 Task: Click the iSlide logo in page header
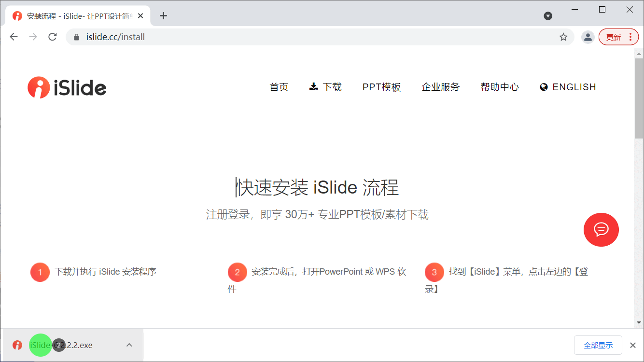click(x=67, y=87)
